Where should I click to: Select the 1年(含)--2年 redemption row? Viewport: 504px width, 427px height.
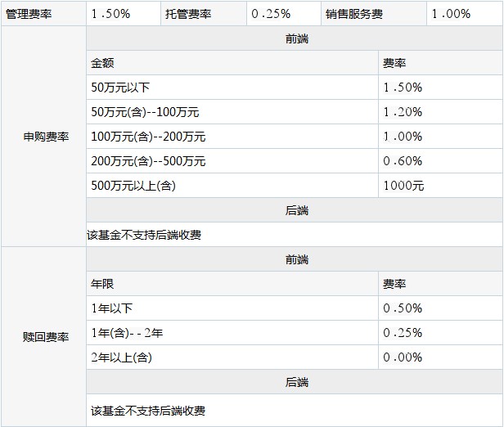point(127,333)
